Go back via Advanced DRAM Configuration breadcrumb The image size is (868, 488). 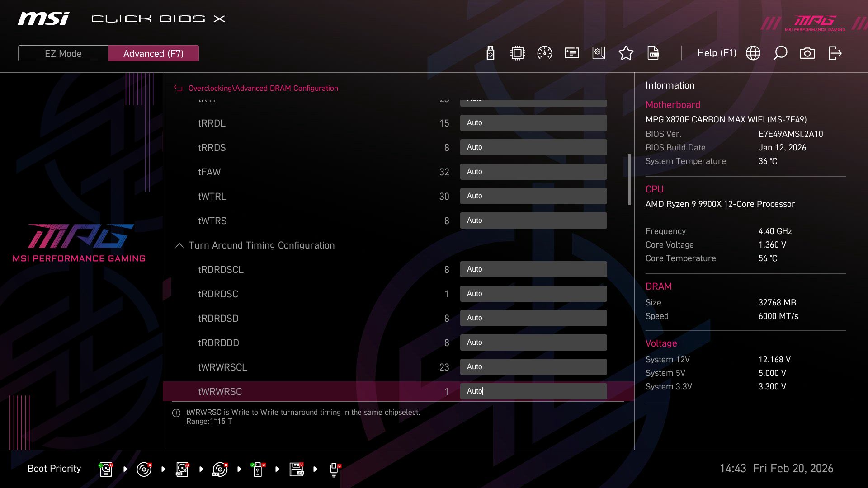coord(264,88)
